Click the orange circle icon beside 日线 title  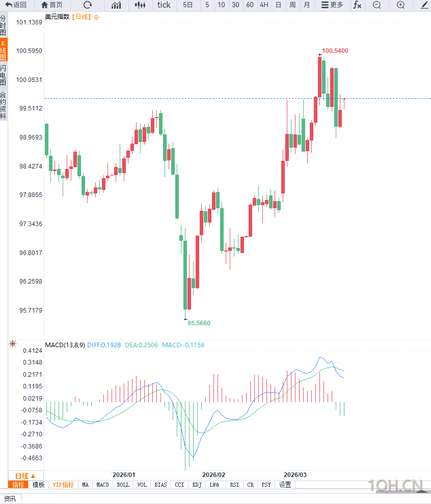pos(96,17)
